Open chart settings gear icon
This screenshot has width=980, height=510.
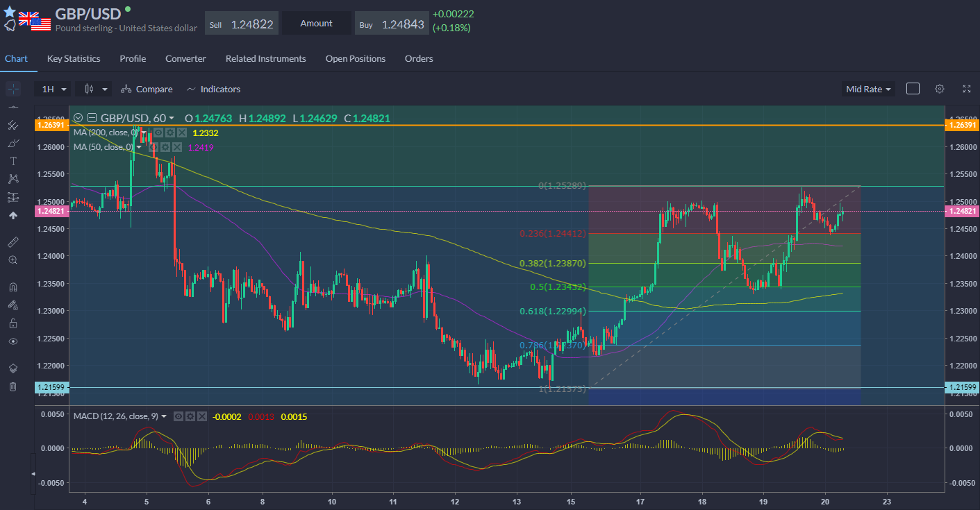pos(940,89)
